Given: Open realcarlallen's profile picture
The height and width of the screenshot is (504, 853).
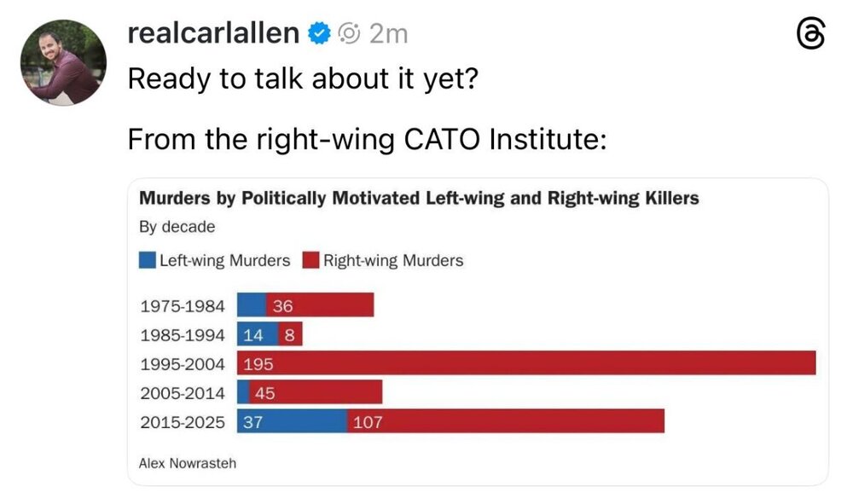Looking at the screenshot, I should click(62, 62).
